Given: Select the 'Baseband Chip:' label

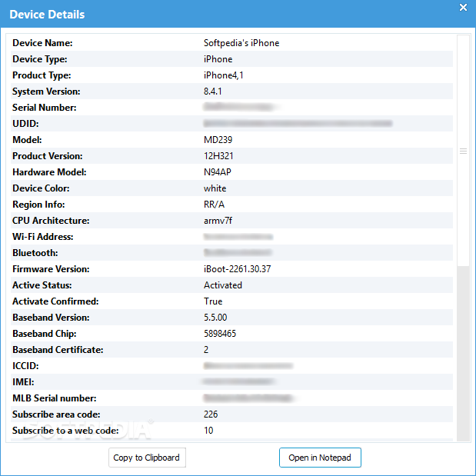Looking at the screenshot, I should [x=45, y=334].
